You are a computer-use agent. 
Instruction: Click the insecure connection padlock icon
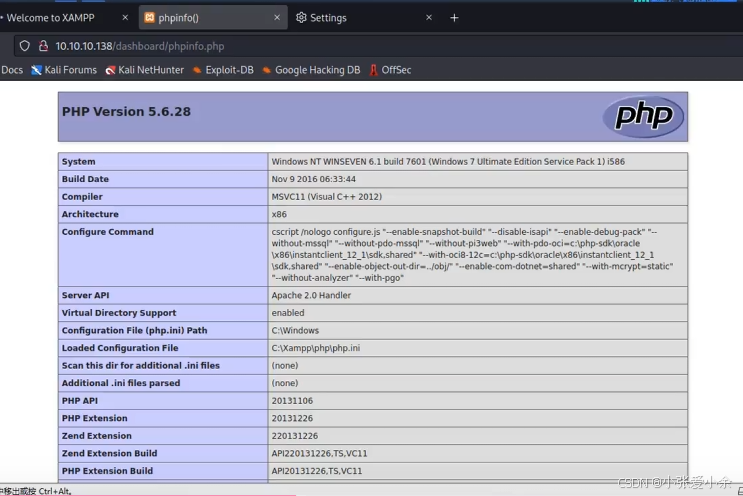pos(43,46)
